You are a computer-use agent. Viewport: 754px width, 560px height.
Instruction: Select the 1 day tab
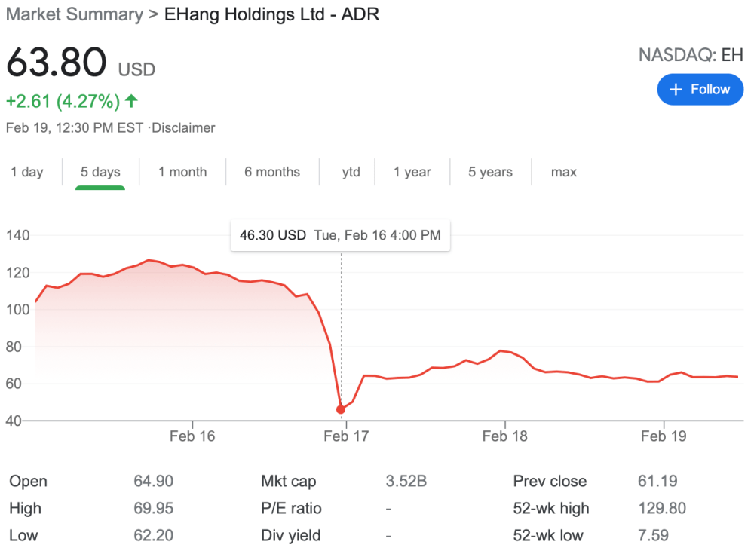(26, 172)
